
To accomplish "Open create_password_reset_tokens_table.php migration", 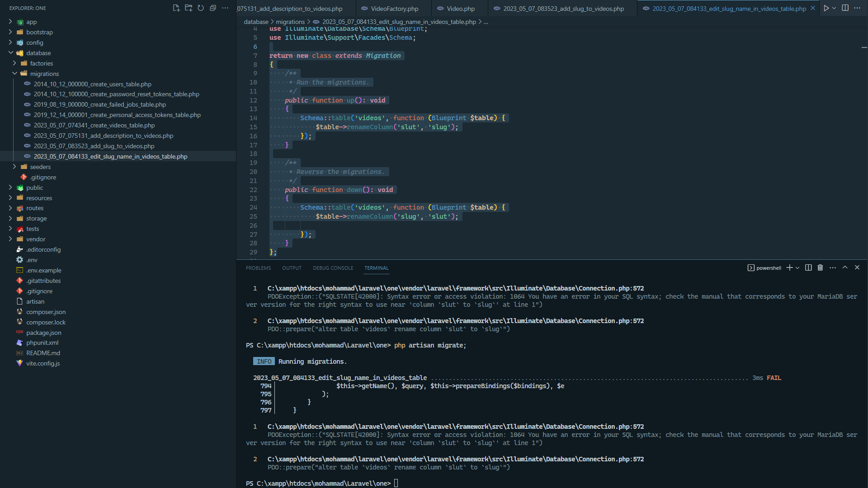I will click(x=116, y=94).
